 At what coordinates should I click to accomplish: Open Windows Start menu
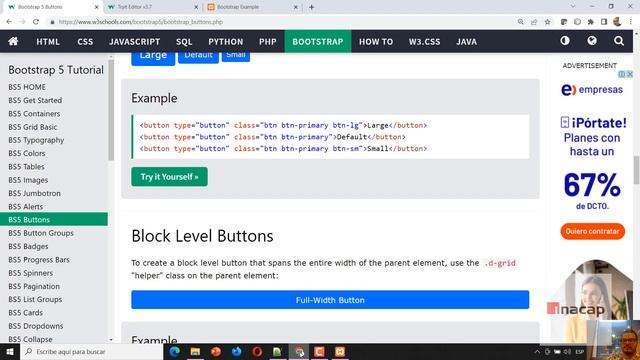(10, 351)
